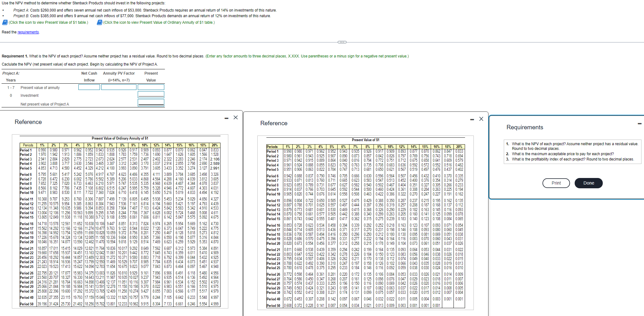The image size is (644, 316).
Task: Focus the Annuity PV Factor input field
Action: [x=119, y=87]
